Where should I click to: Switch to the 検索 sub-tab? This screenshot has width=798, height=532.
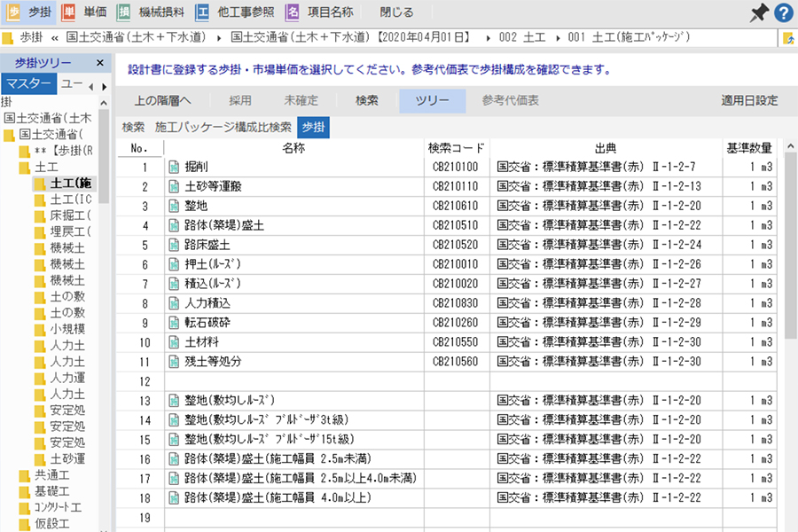[133, 128]
